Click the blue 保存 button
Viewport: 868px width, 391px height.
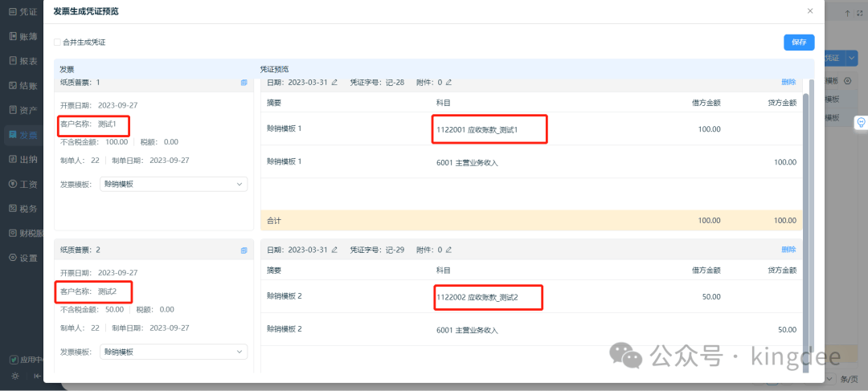799,43
